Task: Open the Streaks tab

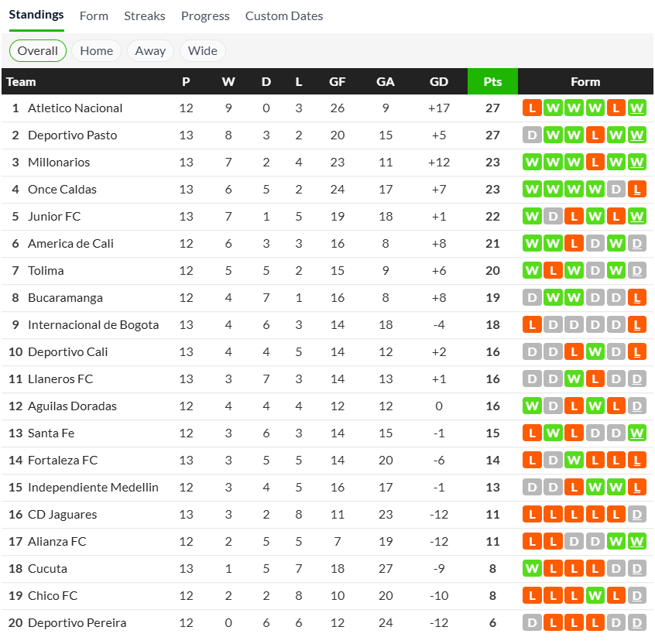Action: (145, 16)
